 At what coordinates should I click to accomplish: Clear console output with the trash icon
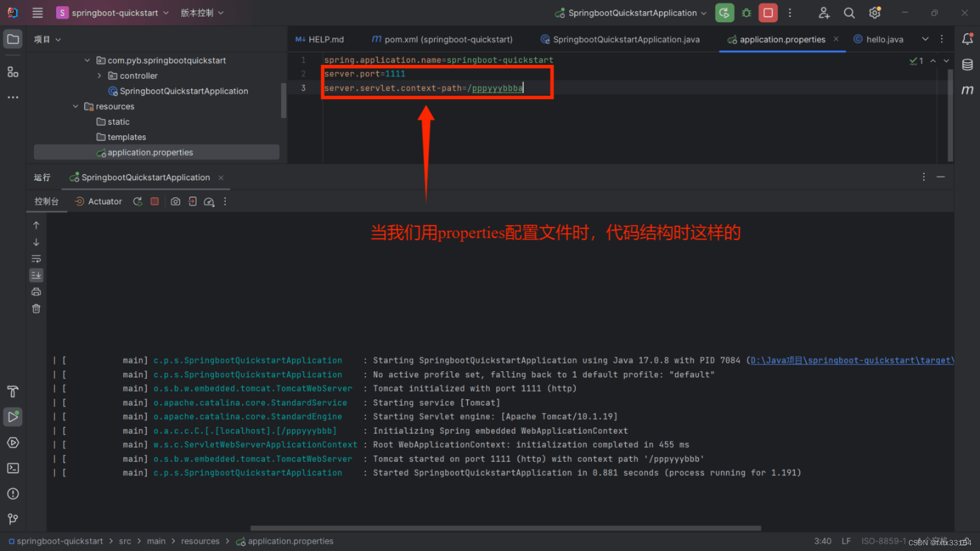(36, 308)
